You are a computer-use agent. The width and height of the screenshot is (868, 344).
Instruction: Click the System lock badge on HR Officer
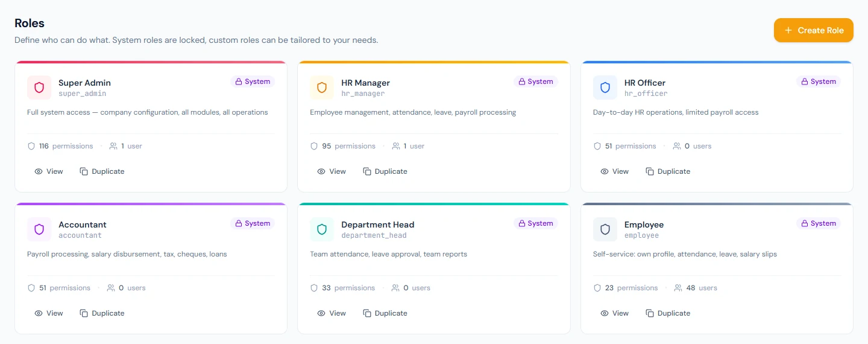click(x=819, y=81)
